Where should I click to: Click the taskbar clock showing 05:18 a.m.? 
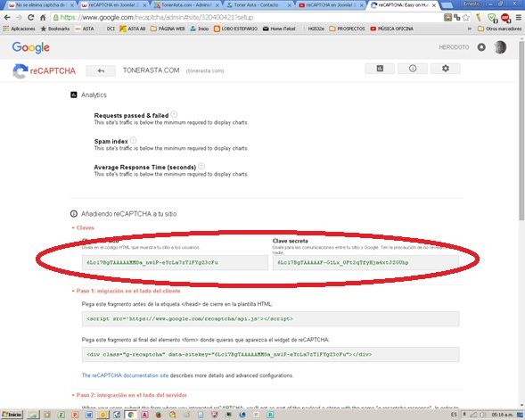pos(502,415)
